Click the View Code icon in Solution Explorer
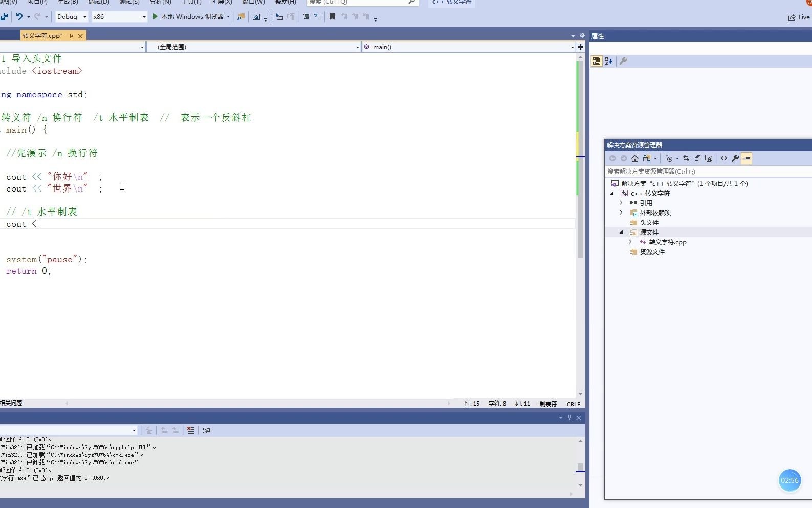This screenshot has height=508, width=812. pyautogui.click(x=724, y=158)
